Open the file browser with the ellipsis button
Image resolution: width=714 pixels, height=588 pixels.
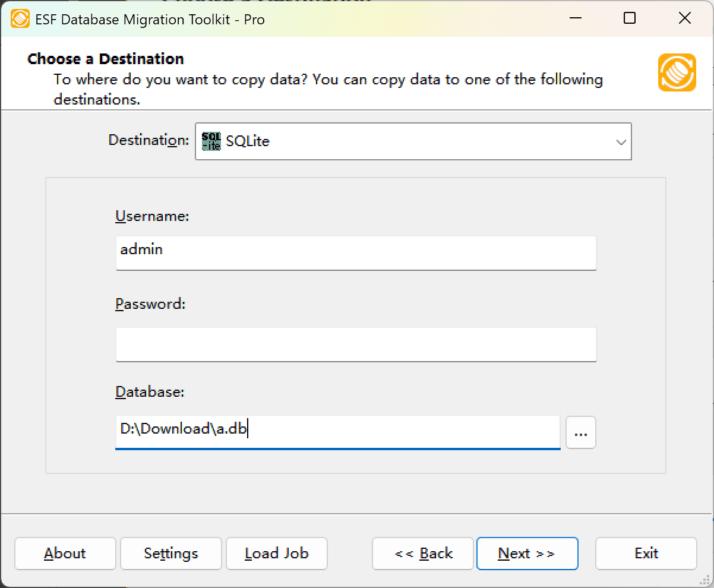[x=580, y=432]
